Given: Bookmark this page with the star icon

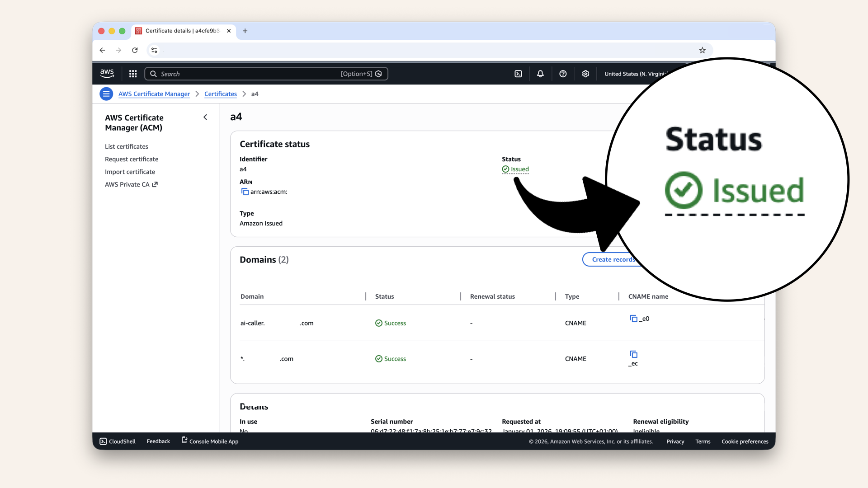Looking at the screenshot, I should [x=702, y=50].
